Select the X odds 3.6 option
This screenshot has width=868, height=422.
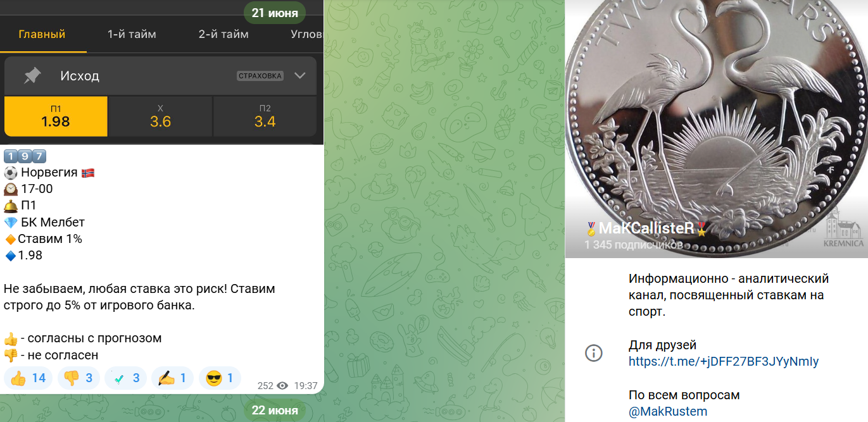pos(160,116)
